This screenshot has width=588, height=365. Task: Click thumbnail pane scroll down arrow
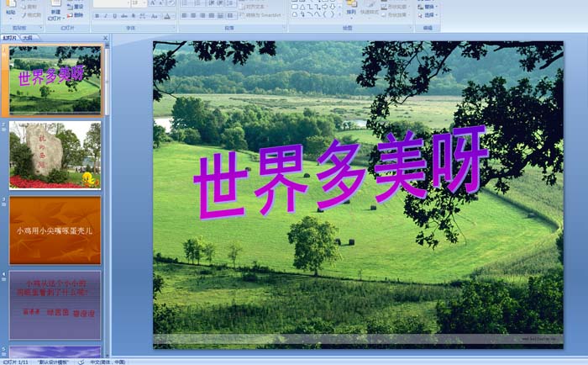(x=108, y=355)
